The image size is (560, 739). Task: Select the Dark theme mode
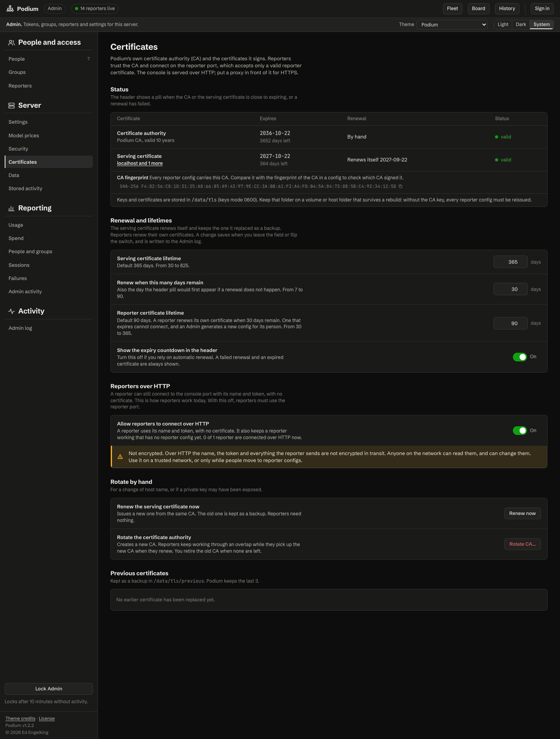point(521,25)
